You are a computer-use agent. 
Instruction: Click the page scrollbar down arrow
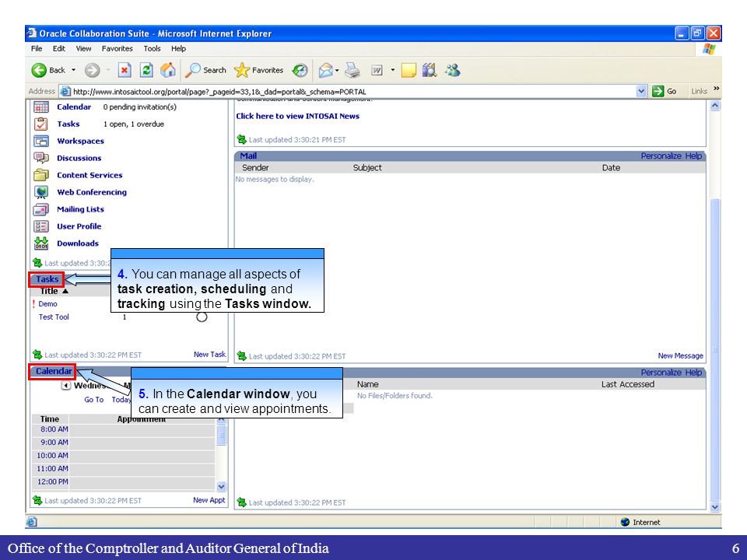[x=715, y=507]
